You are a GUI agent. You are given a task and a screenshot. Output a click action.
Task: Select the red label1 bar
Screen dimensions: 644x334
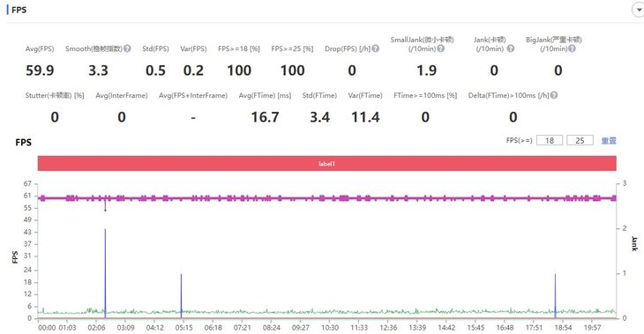[x=327, y=163]
